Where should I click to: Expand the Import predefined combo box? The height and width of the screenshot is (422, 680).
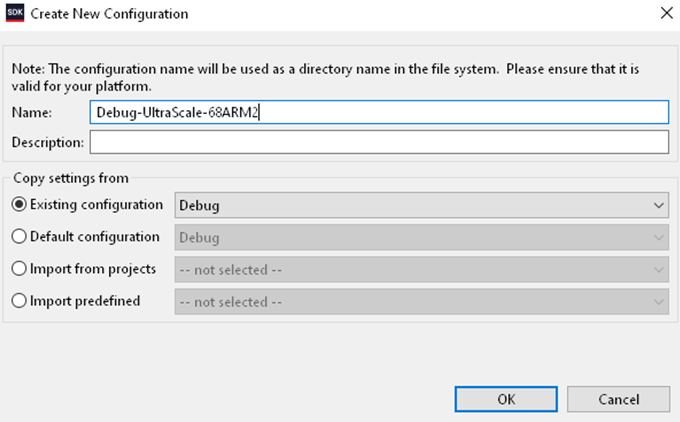(x=421, y=302)
